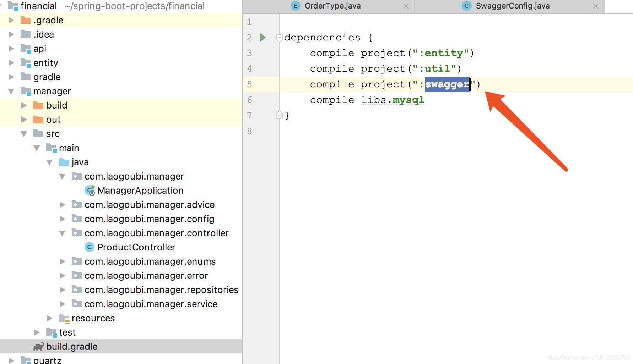Collapse the src folder
This screenshot has width=633, height=364.
pos(24,134)
